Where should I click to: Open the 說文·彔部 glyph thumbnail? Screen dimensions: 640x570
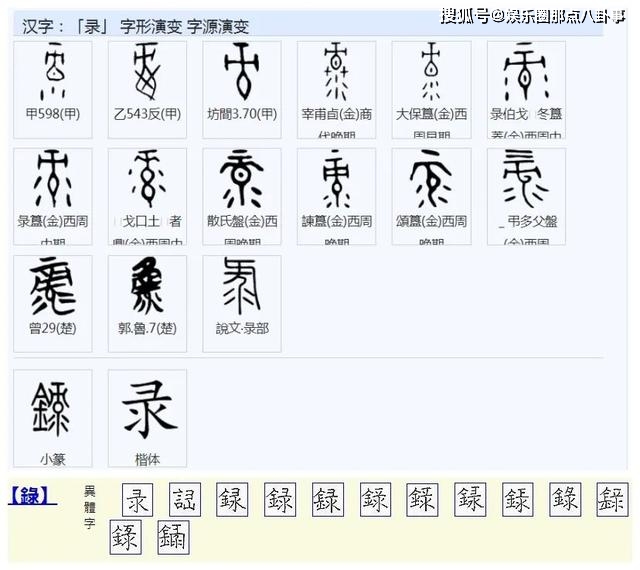(x=241, y=288)
